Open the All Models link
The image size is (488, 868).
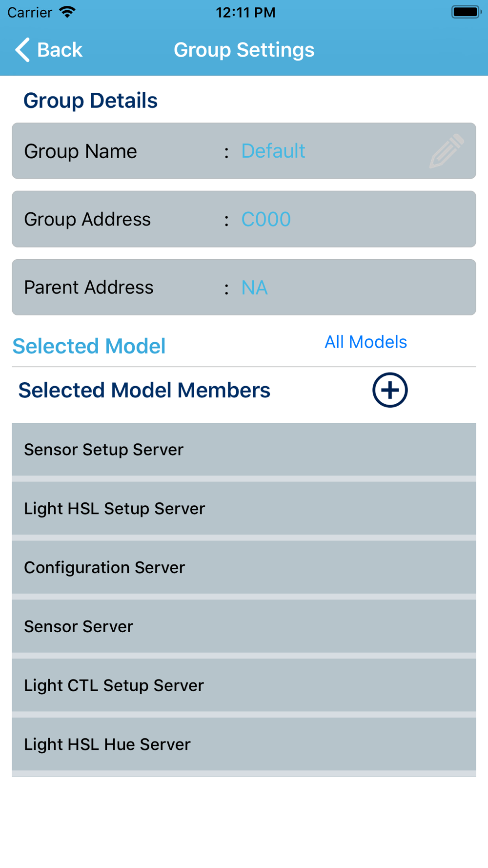click(366, 342)
